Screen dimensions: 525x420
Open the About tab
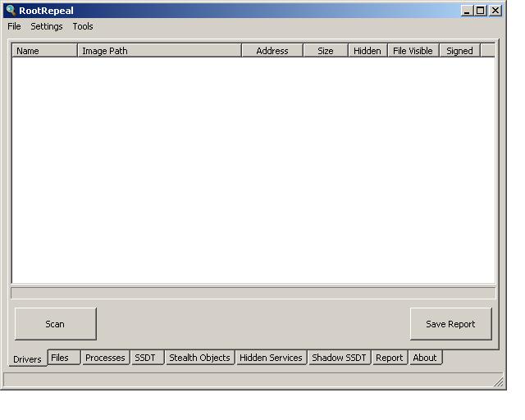(425, 358)
